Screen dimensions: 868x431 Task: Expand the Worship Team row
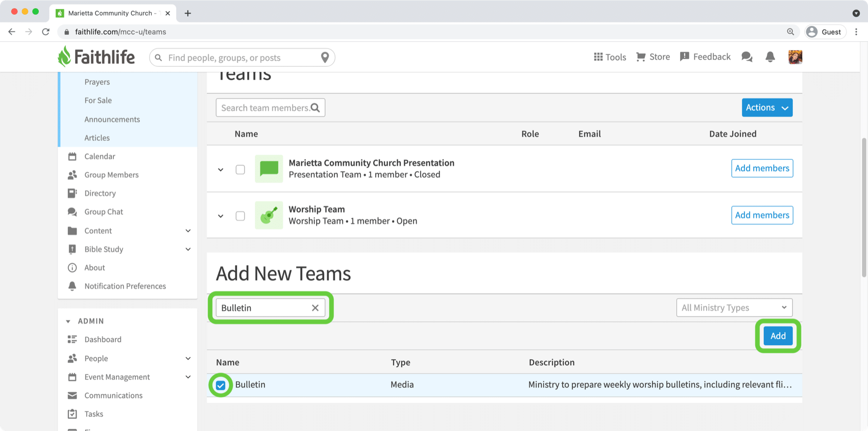(221, 216)
